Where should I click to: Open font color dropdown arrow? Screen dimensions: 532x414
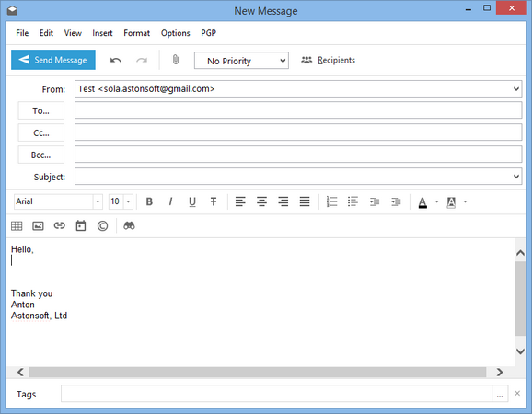coord(436,201)
